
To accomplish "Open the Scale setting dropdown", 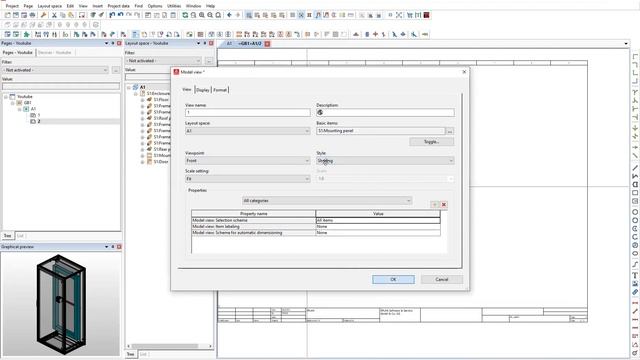I will click(247, 179).
